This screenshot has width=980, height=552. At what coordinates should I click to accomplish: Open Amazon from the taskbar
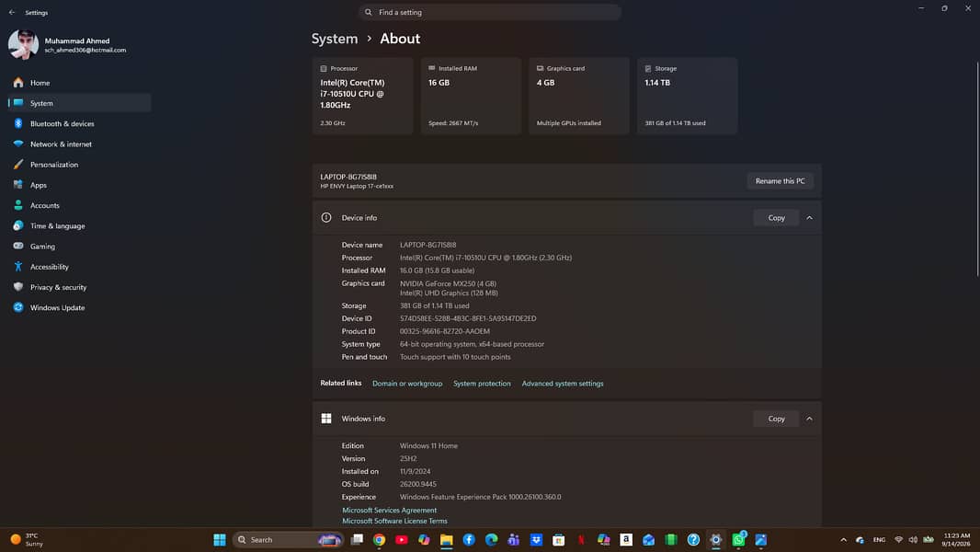(x=626, y=539)
